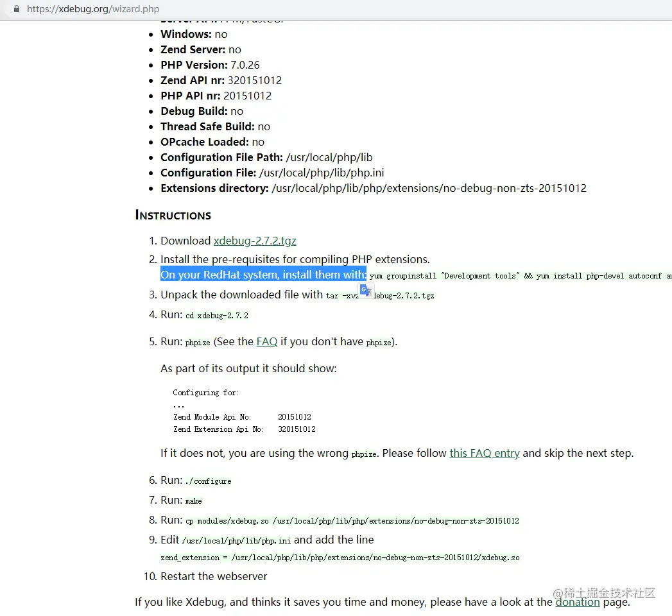The image size is (672, 616).
Task: Click Configuration File php.ini line
Action: (272, 173)
